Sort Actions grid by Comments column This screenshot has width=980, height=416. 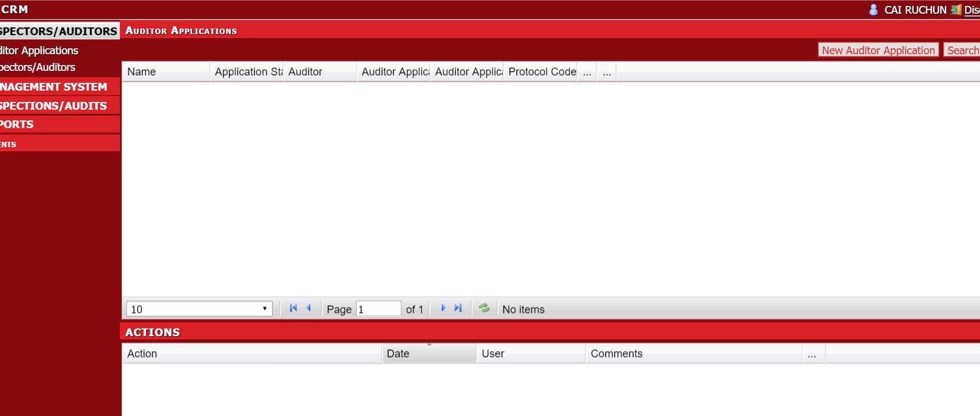point(694,353)
